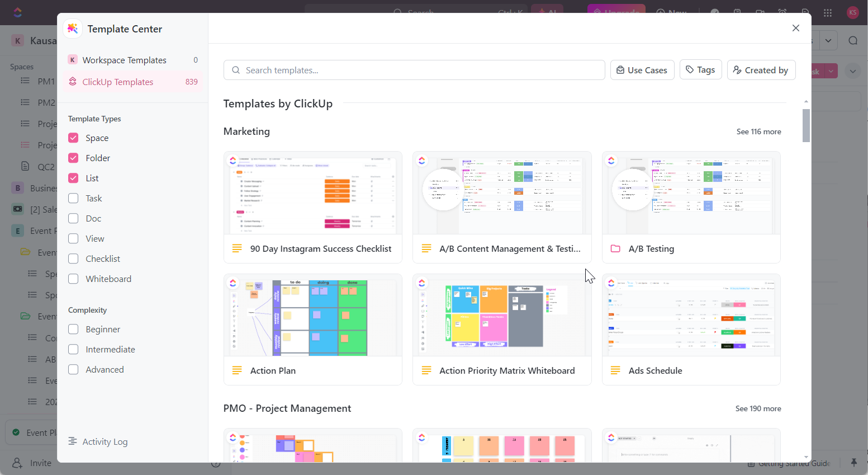Open the A/B Content Management template thumbnail
The height and width of the screenshot is (475, 868).
(502, 193)
